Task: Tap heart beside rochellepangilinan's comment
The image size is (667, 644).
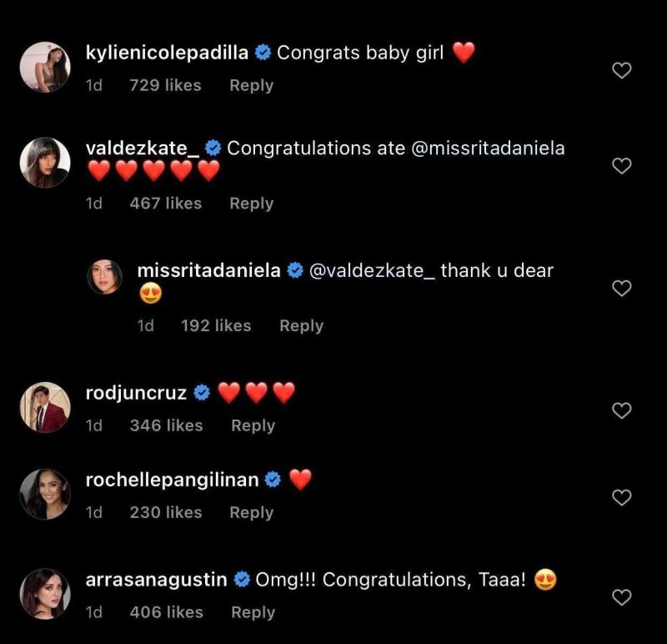Action: tap(622, 498)
